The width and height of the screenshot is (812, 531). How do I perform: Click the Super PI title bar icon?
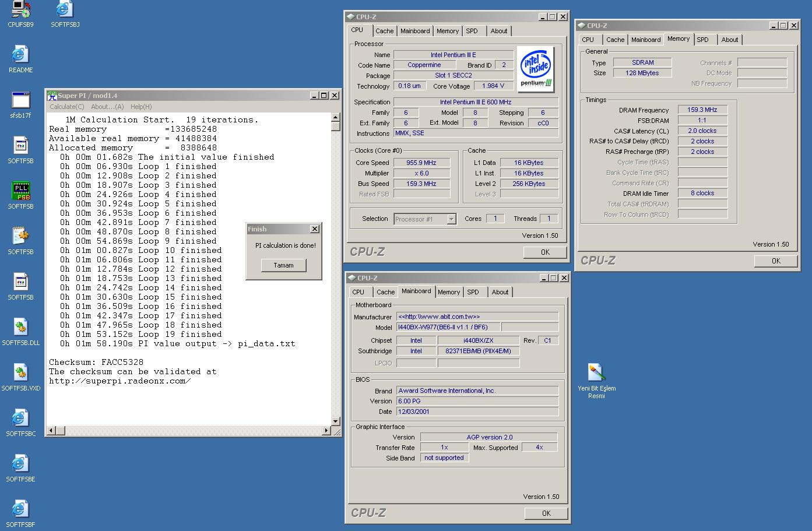(52, 95)
